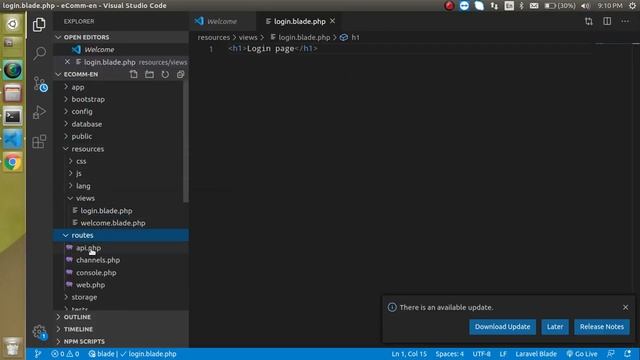Split the editor to the right
640x360 pixels.
pos(607,21)
